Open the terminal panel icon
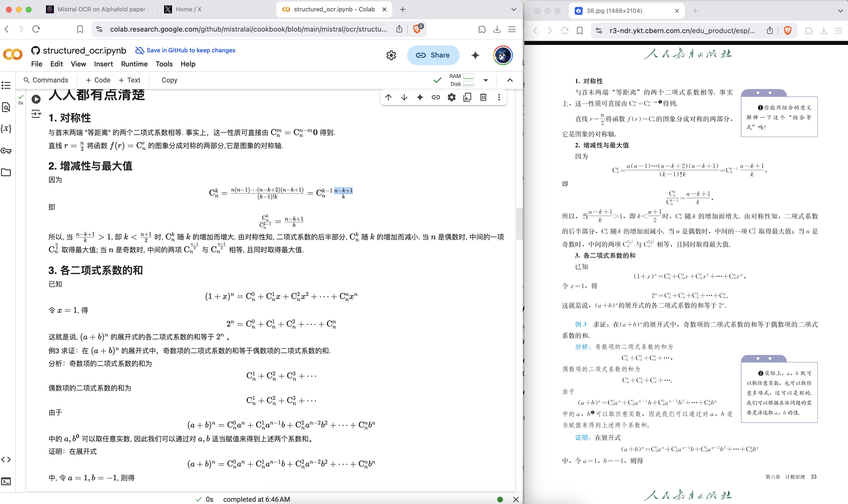This screenshot has height=504, width=848. (6, 481)
